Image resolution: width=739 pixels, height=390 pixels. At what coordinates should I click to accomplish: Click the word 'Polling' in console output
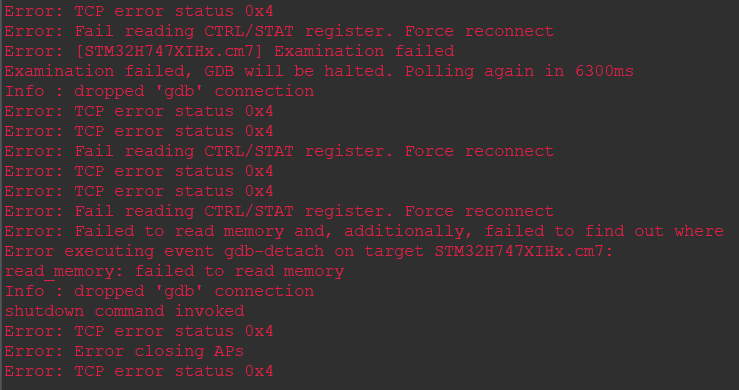click(439, 71)
